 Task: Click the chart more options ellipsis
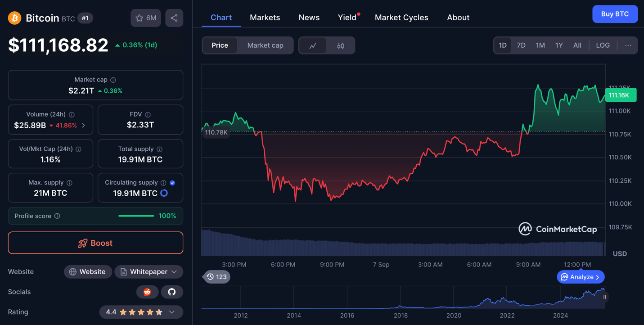(x=628, y=45)
